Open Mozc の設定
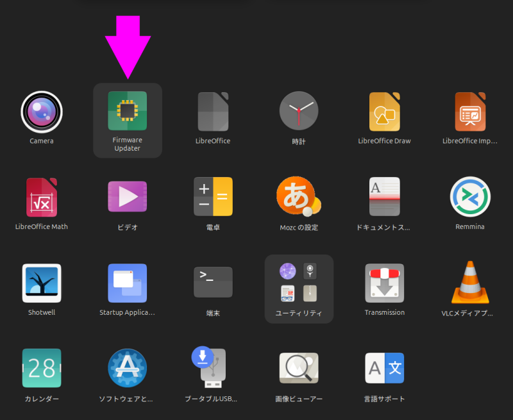The height and width of the screenshot is (420, 513). tap(299, 197)
